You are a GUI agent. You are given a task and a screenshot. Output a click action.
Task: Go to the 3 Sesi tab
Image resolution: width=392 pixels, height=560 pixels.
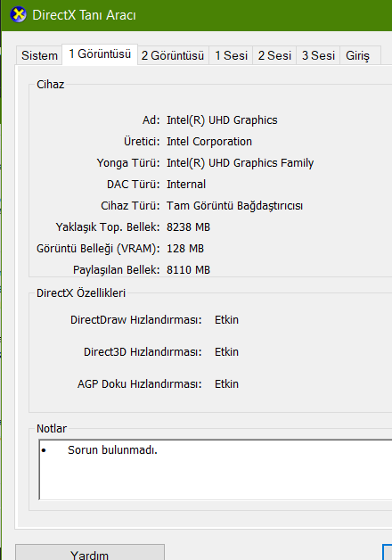[x=318, y=55]
